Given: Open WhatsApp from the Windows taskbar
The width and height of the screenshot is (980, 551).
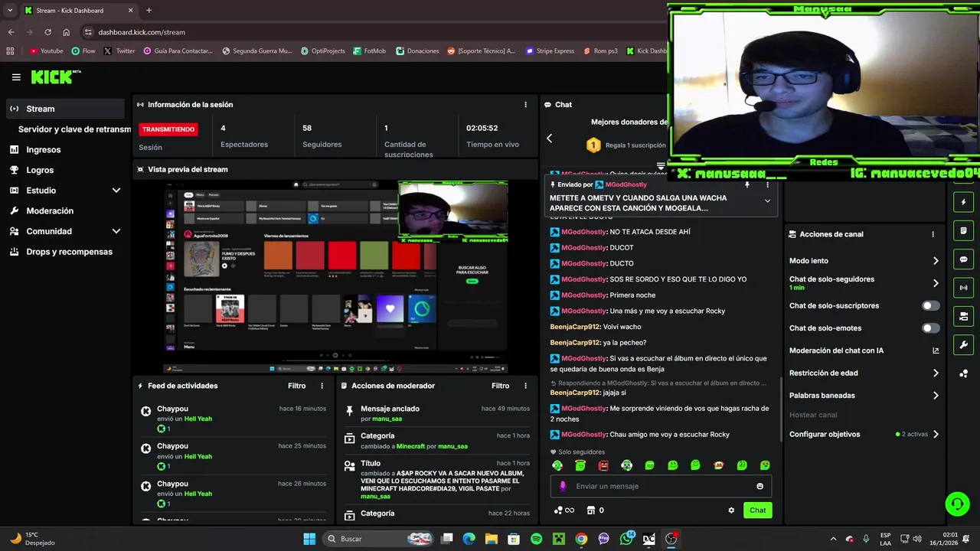Looking at the screenshot, I should tap(626, 539).
